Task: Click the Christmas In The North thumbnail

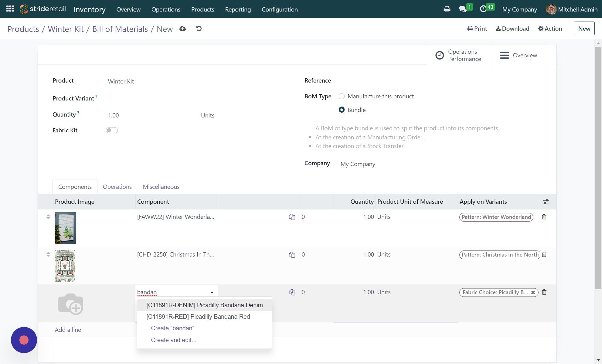Action: tap(65, 266)
